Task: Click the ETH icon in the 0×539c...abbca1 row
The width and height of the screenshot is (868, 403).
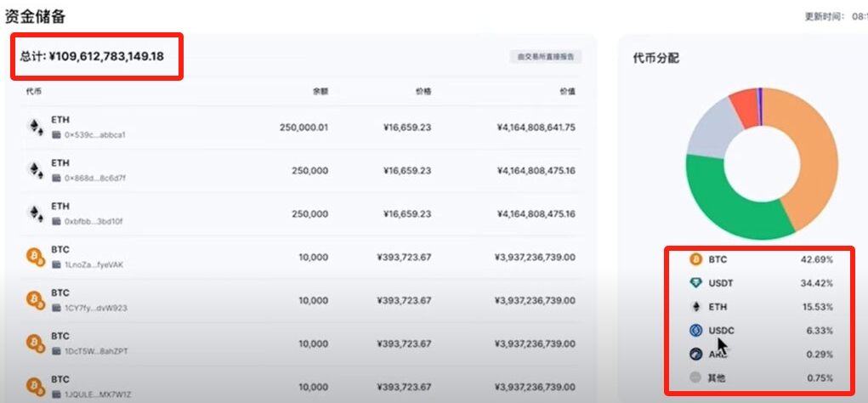Action: [35, 127]
